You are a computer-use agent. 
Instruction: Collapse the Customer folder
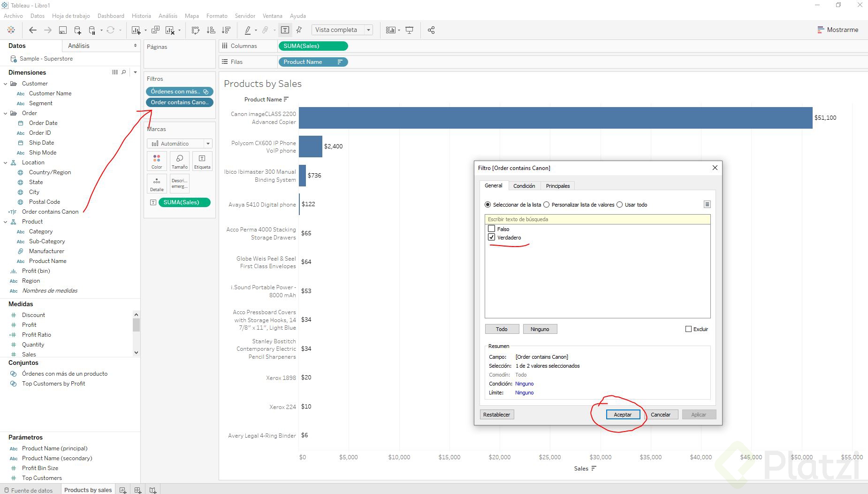[x=5, y=84]
